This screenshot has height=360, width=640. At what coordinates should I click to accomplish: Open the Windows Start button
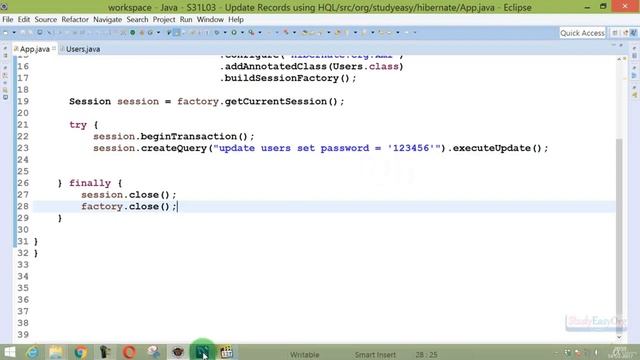pyautogui.click(x=9, y=352)
